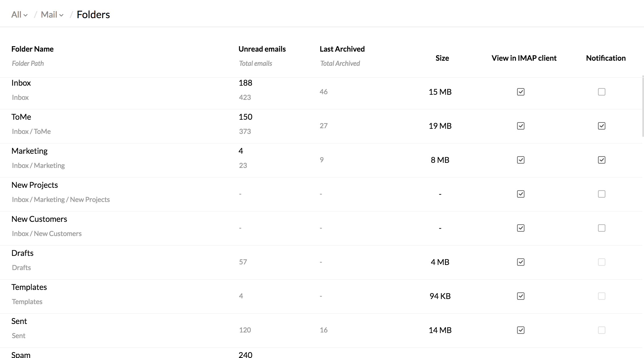Screen dimensions: 644x358
Task: Disable notification for ToMe folder
Action: pyautogui.click(x=601, y=126)
